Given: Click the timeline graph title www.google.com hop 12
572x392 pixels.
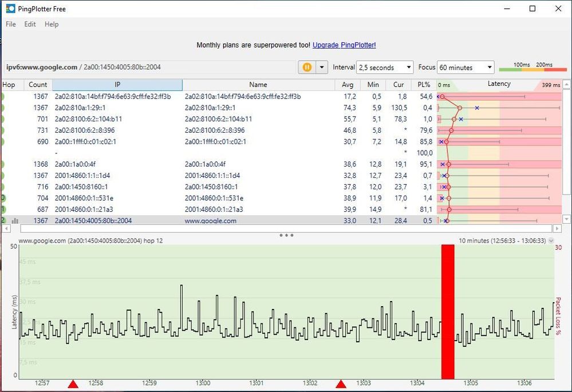Looking at the screenshot, I should [x=90, y=241].
